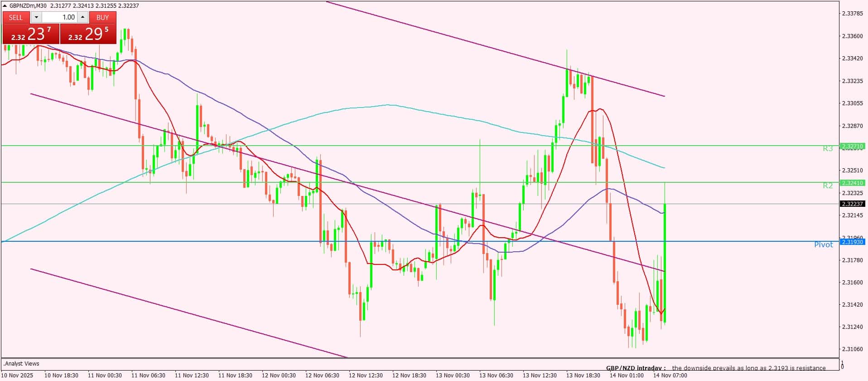Click the R2 resistance line label
This screenshot has width=868, height=381.
click(x=828, y=185)
